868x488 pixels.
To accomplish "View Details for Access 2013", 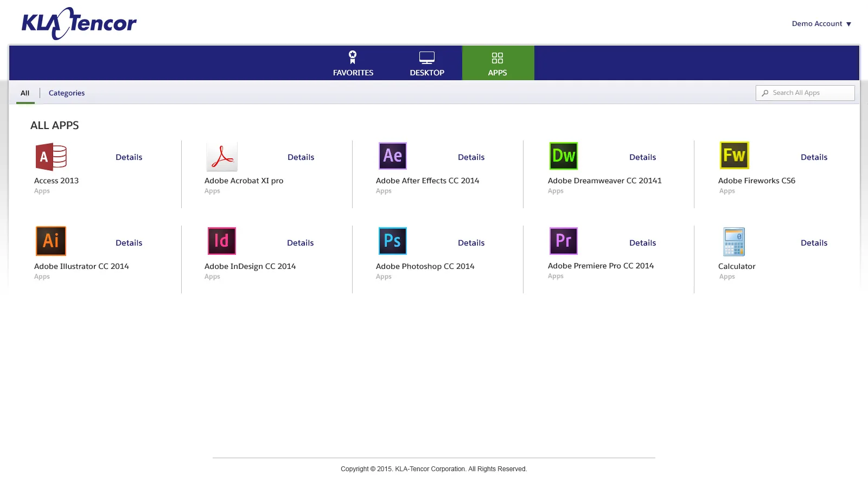I will [129, 157].
